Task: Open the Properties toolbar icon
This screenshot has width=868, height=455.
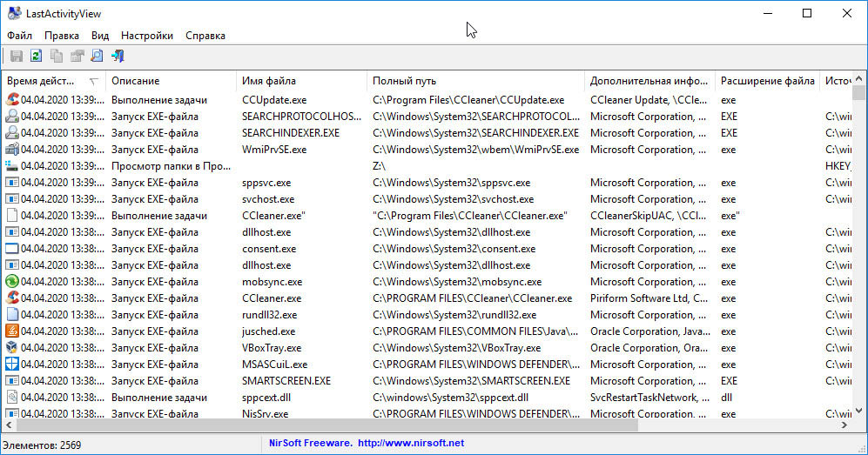Action: 77,56
